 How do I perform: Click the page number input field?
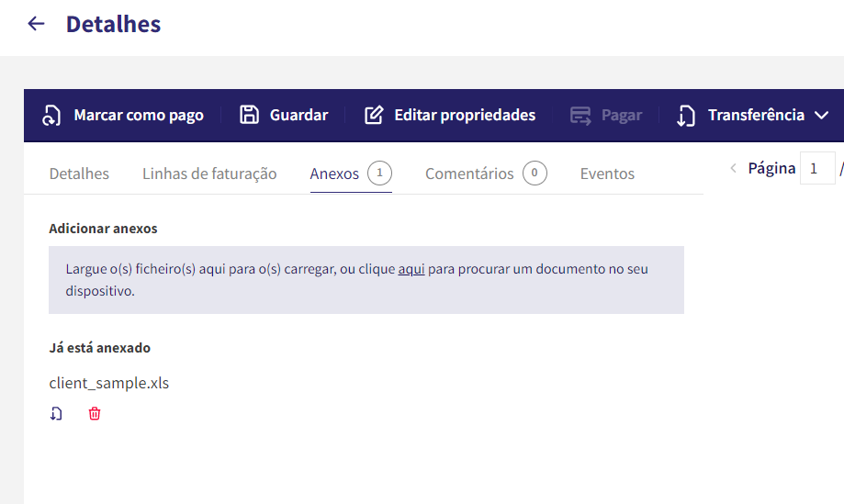pyautogui.click(x=817, y=168)
